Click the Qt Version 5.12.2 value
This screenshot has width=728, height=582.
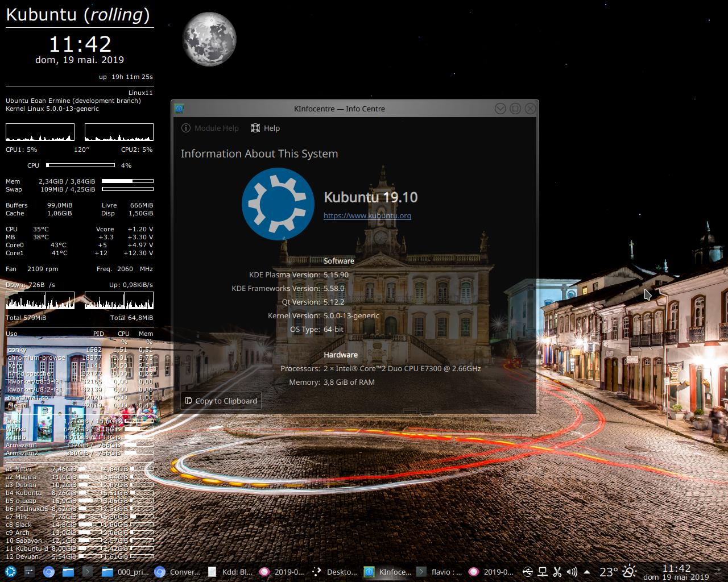[x=334, y=302]
